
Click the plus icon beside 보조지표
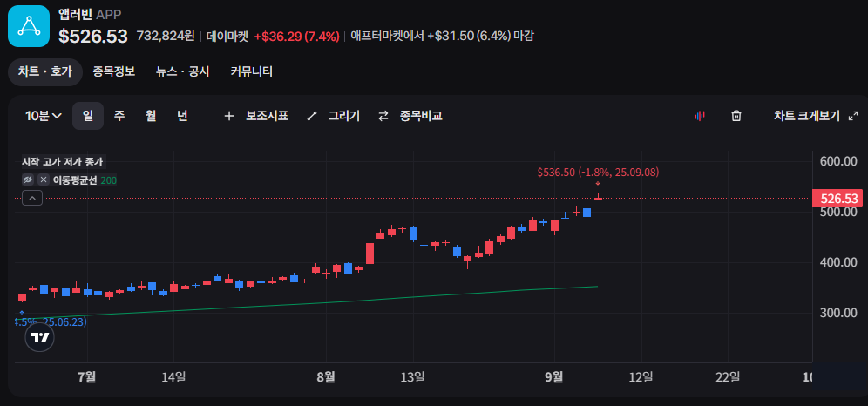coord(229,116)
